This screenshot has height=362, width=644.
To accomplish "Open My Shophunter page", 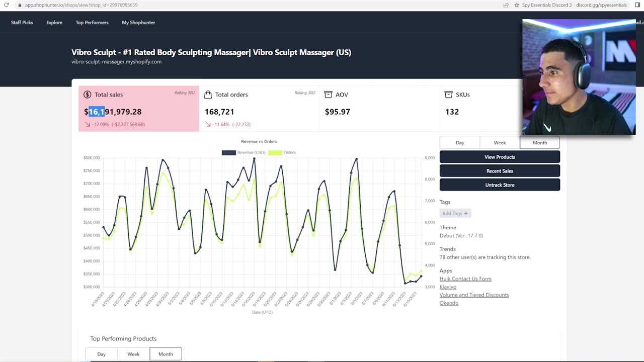I will pos(138,23).
